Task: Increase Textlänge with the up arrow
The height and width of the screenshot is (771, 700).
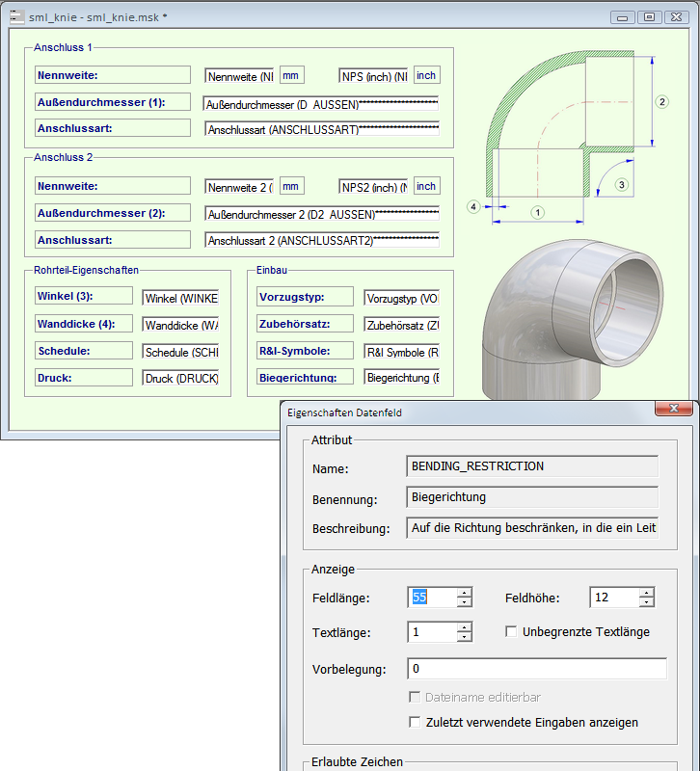Action: (465, 626)
